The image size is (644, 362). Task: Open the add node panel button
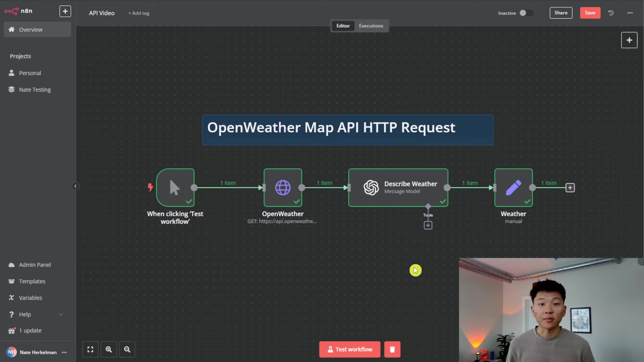tap(629, 40)
